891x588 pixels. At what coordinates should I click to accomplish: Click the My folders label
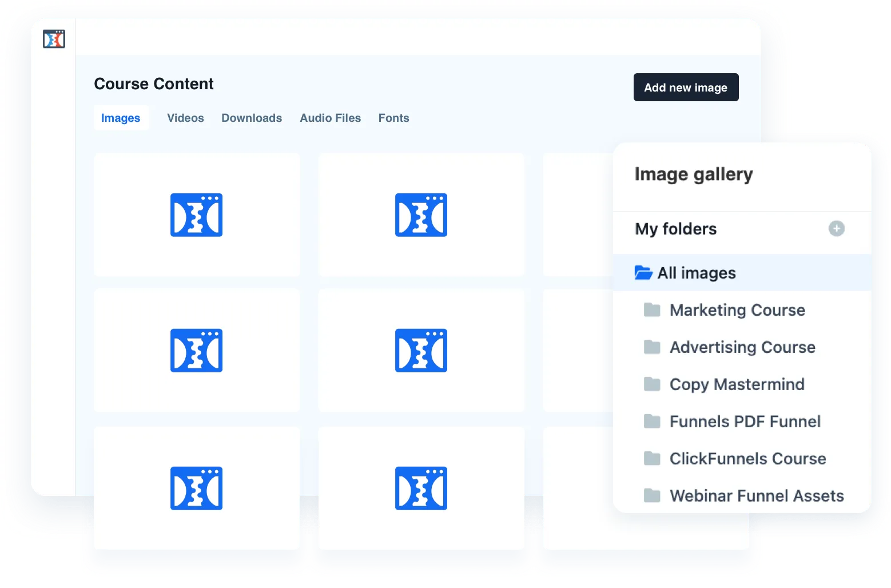tap(676, 229)
